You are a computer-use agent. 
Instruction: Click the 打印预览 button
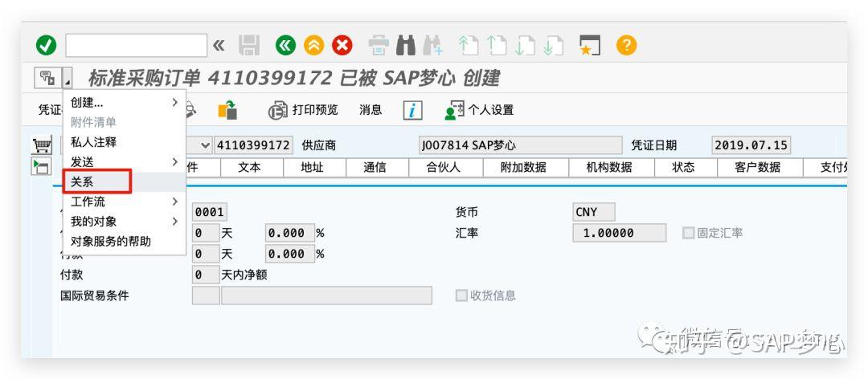coord(303,110)
